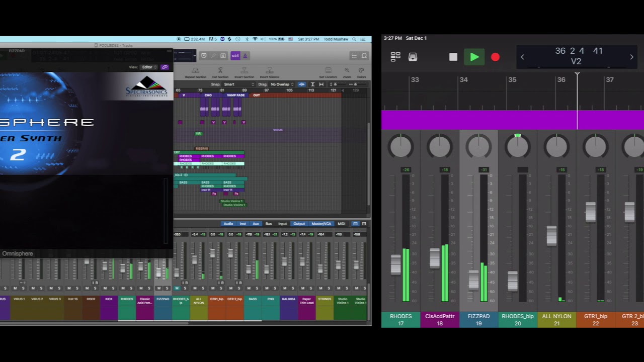Show Input channels in mixer filter

point(283,224)
